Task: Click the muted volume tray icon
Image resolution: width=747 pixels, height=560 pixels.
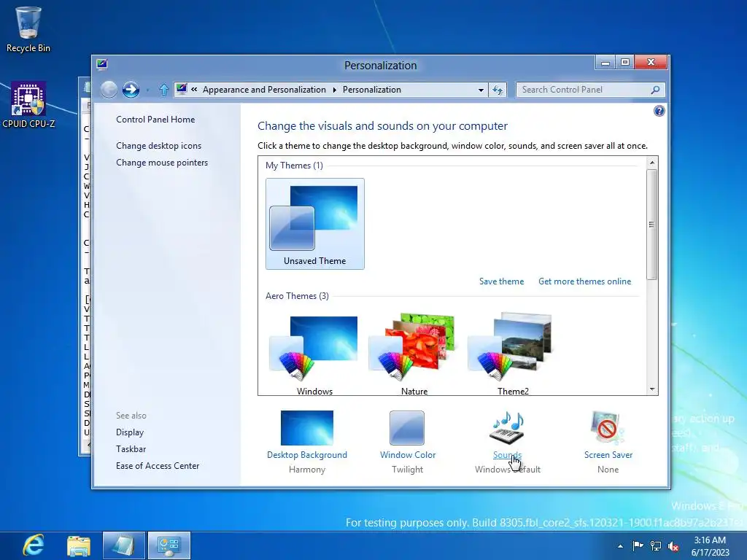Action: pyautogui.click(x=673, y=545)
